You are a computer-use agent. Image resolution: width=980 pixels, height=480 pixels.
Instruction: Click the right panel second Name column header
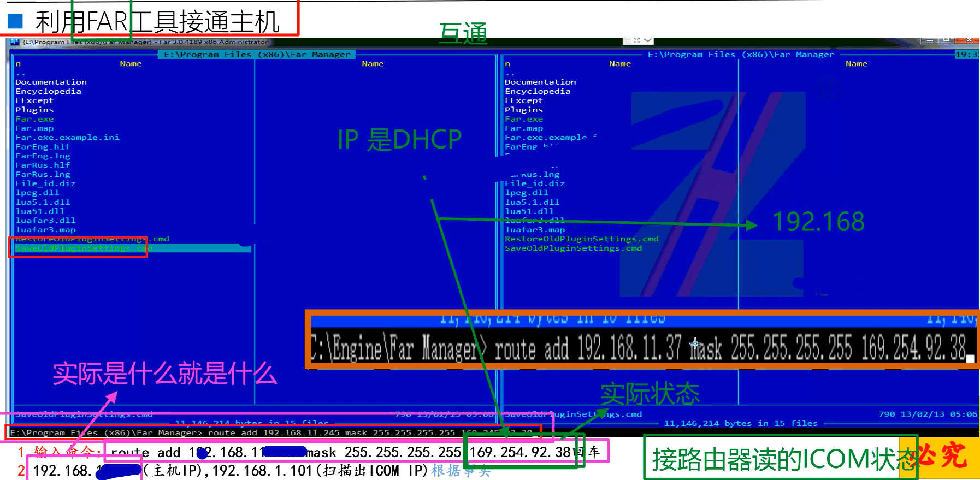click(x=857, y=64)
